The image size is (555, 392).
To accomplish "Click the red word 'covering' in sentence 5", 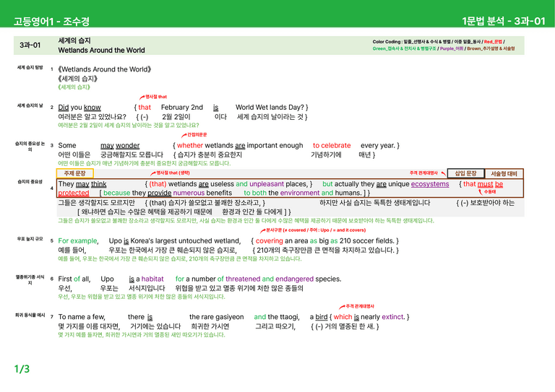I will (269, 241).
